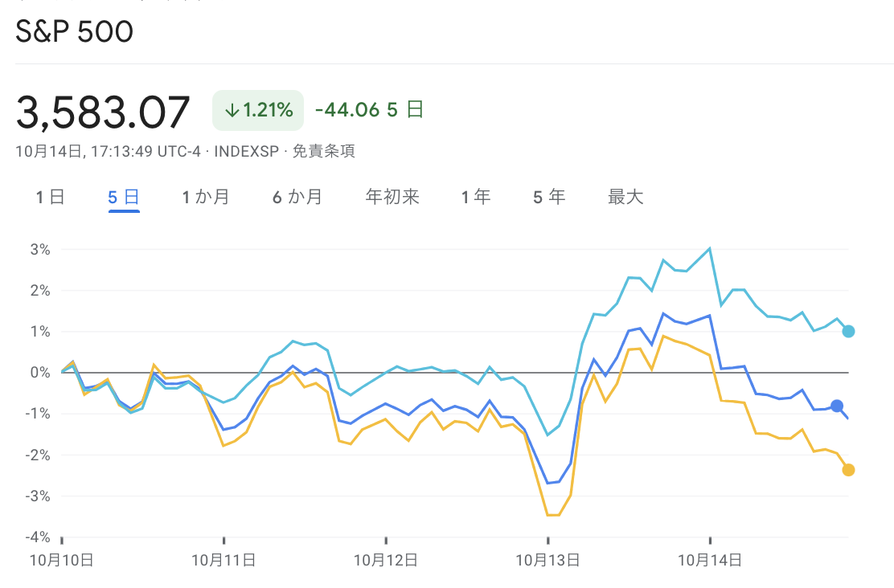Click the 10月10日 date axis marker
Screen dimensions: 894x588
[62, 560]
